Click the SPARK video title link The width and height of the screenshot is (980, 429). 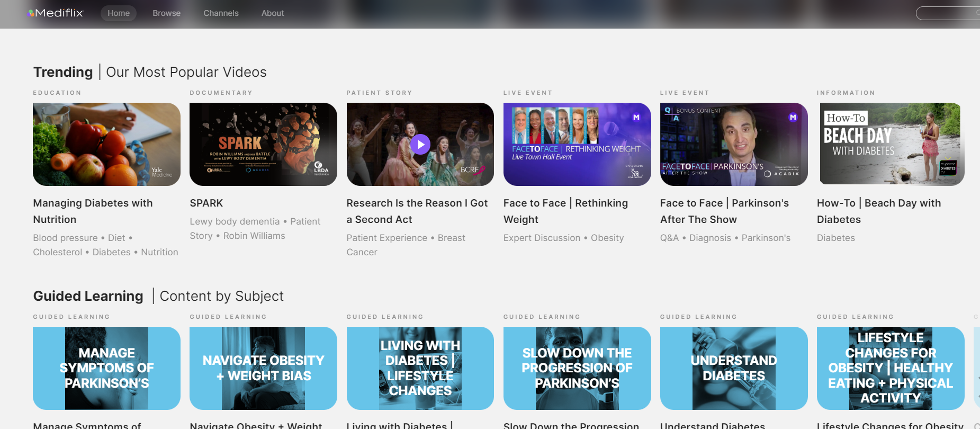206,203
